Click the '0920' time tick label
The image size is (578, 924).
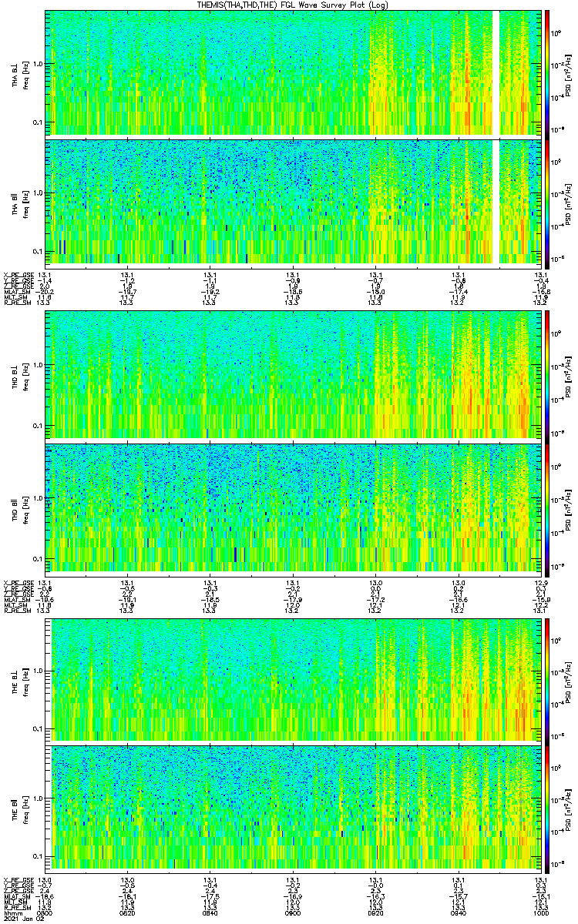coord(375,913)
